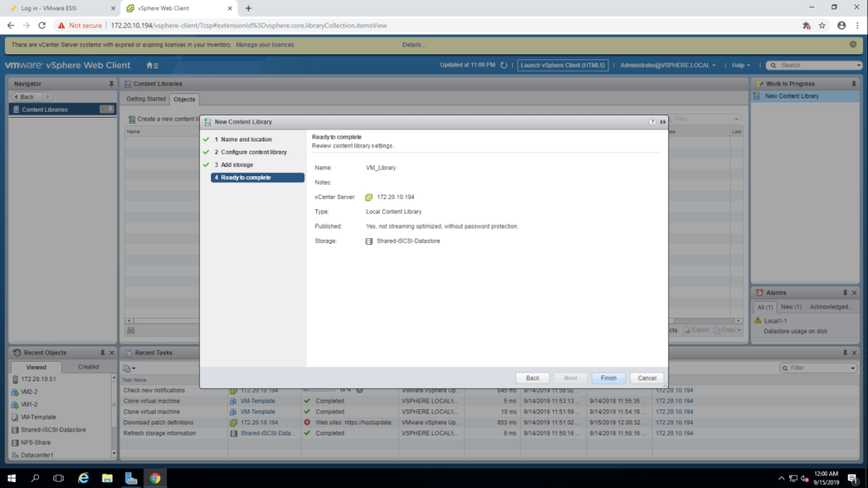Click the refresh icon next to update time

pyautogui.click(x=504, y=65)
